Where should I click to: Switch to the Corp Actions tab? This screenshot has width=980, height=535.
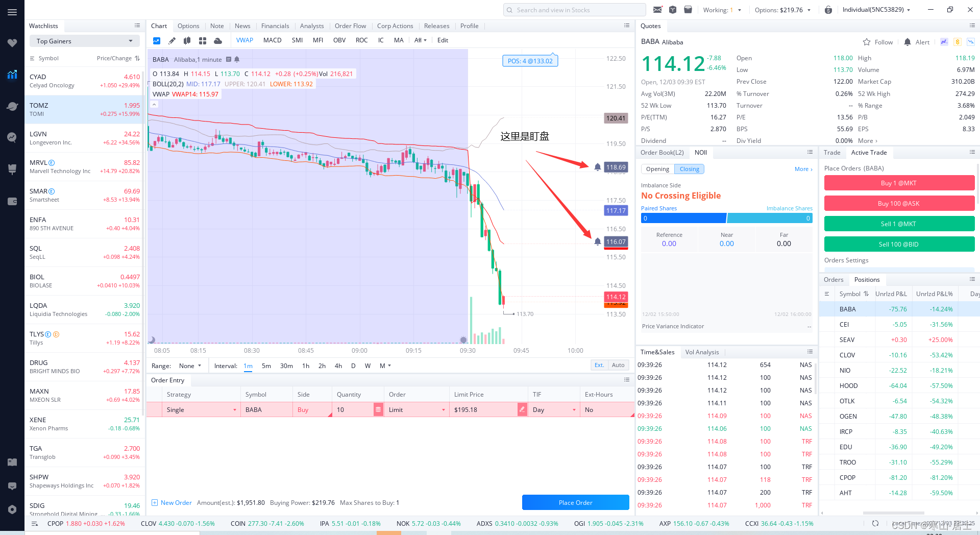pos(395,26)
